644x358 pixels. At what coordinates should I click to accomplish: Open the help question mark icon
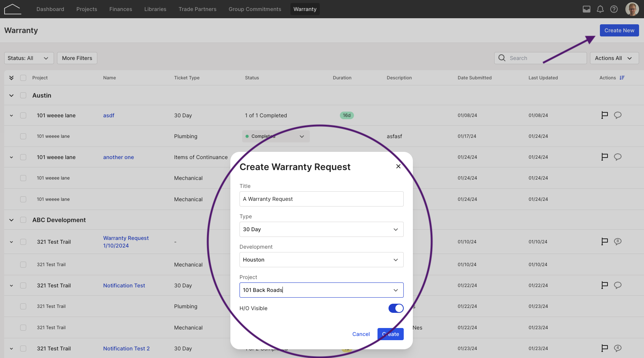click(x=614, y=9)
